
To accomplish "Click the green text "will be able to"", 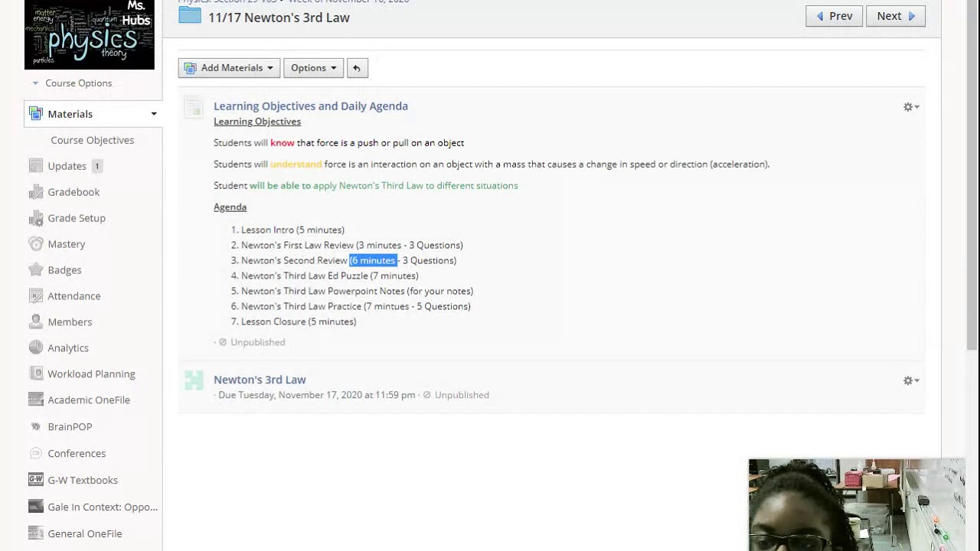I will pyautogui.click(x=280, y=186).
